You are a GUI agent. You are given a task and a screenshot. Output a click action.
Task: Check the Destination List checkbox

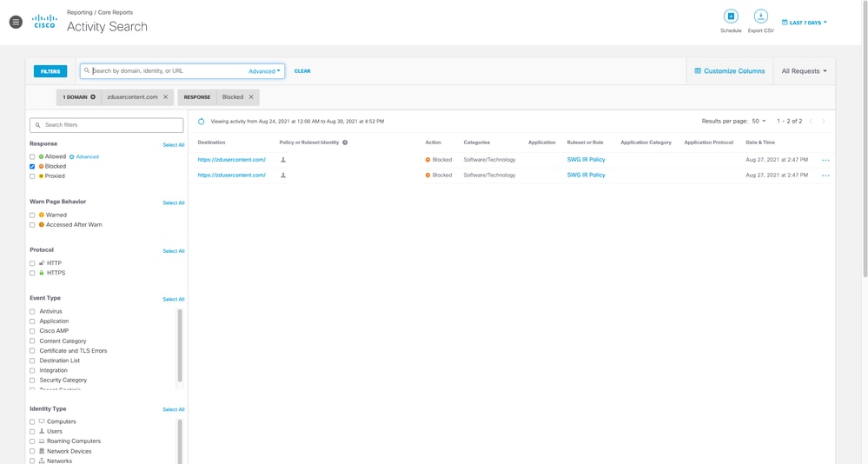[32, 361]
